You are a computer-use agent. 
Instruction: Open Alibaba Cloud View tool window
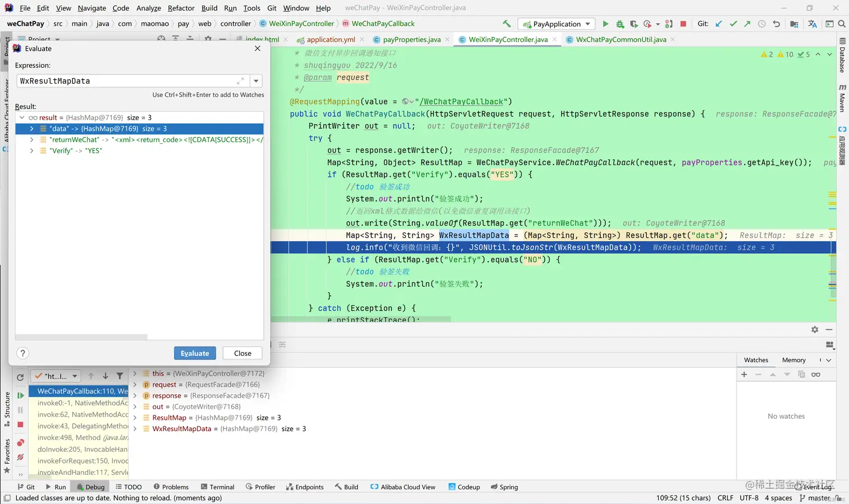pyautogui.click(x=403, y=487)
